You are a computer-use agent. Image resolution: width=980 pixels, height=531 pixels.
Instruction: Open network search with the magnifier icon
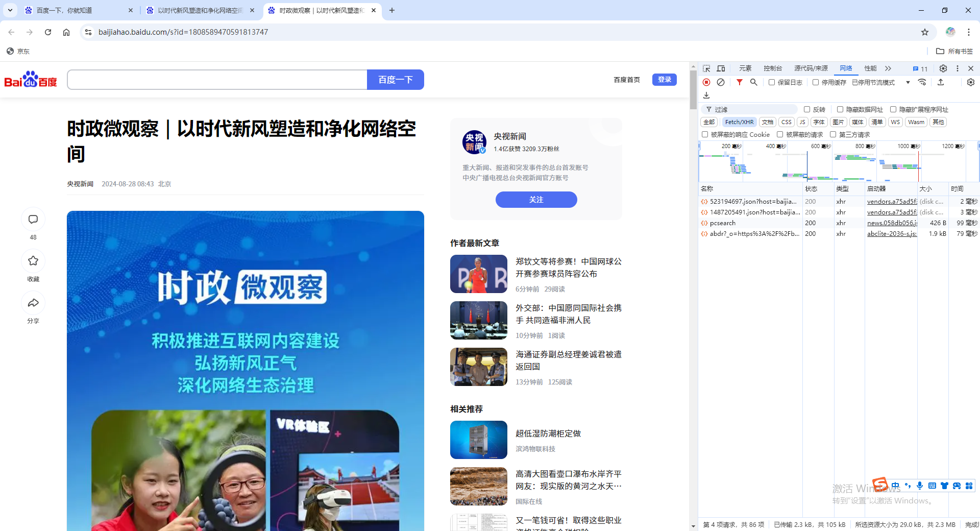point(753,82)
